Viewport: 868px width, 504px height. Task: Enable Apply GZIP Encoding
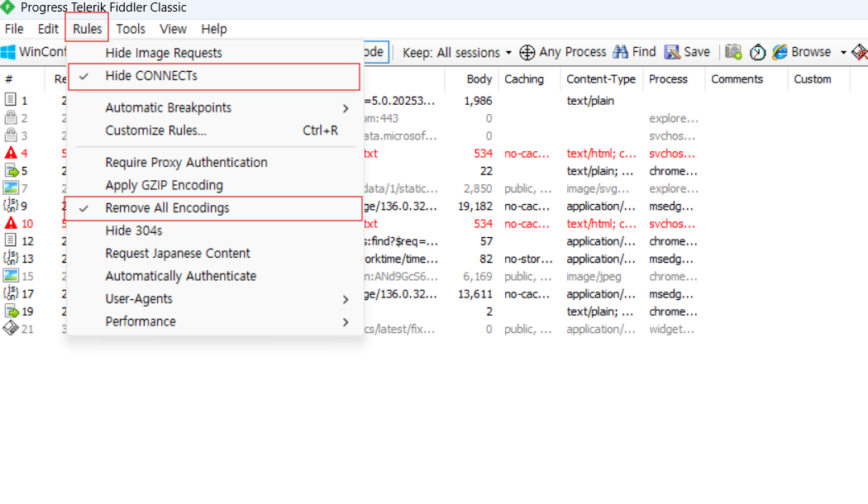tap(215, 185)
